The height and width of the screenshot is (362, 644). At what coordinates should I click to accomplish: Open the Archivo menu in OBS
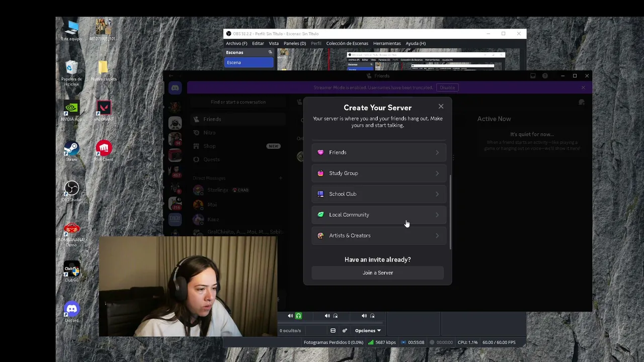pos(236,43)
